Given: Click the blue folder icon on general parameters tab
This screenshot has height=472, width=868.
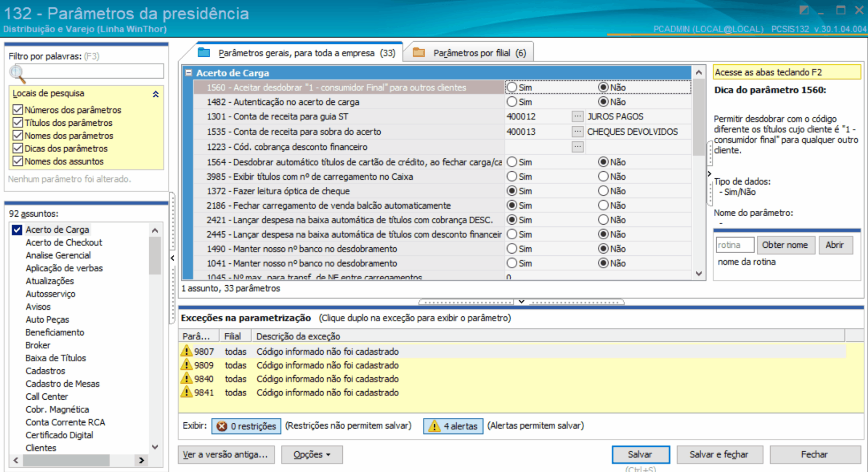Looking at the screenshot, I should click(204, 52).
